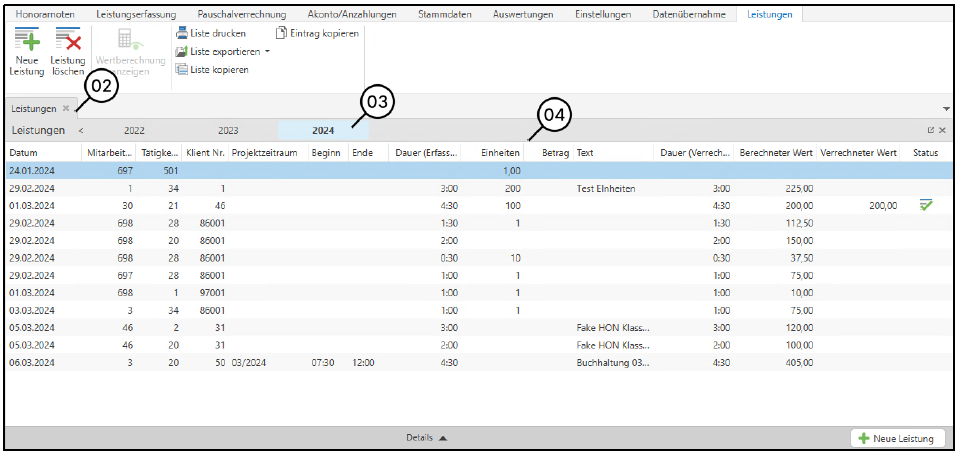This screenshot has width=957, height=453.
Task: Click the pop-out icon of Leistungen panel
Action: (x=930, y=130)
